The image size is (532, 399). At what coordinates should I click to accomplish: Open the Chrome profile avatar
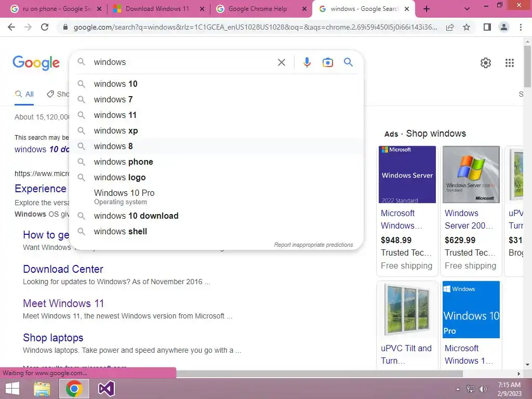point(504,27)
